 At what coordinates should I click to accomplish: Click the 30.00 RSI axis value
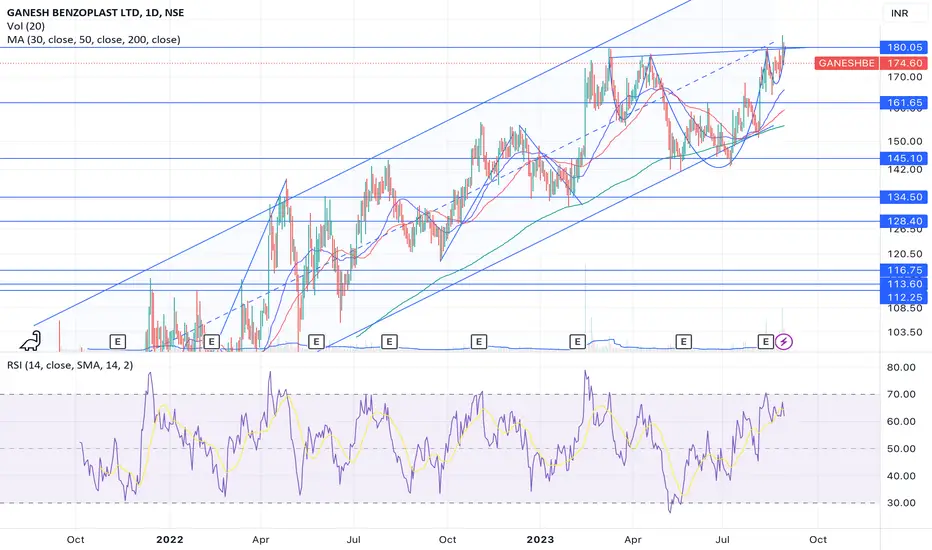901,503
